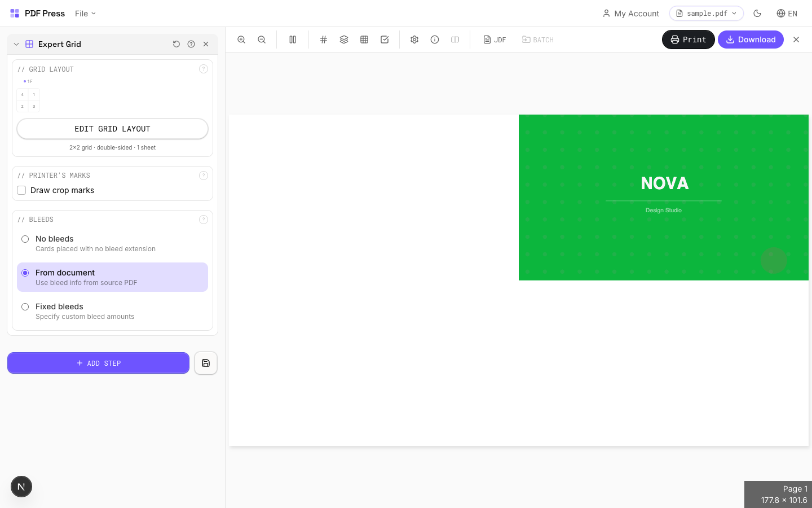812x508 pixels.
Task: Open the document info icon
Action: pos(435,40)
